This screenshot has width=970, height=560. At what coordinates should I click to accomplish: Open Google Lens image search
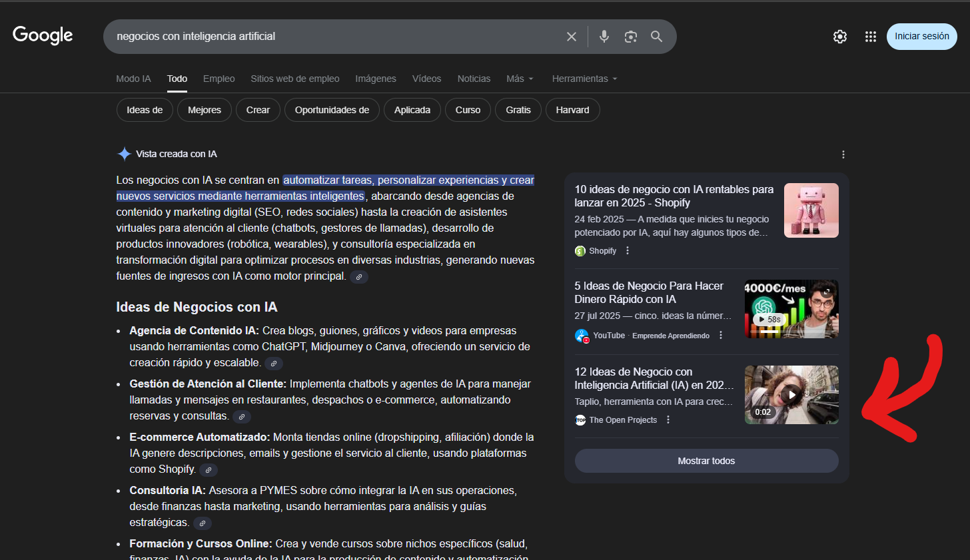pyautogui.click(x=631, y=37)
